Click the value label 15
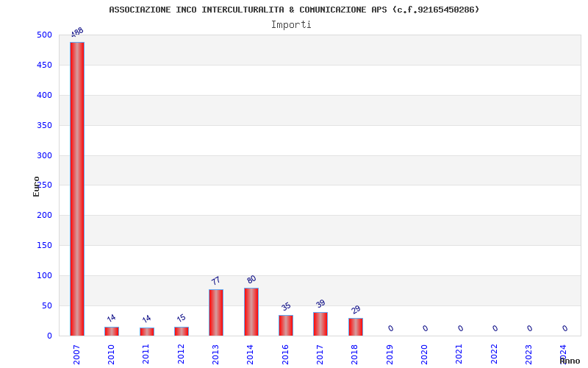This screenshot has width=588, height=368. (x=181, y=318)
